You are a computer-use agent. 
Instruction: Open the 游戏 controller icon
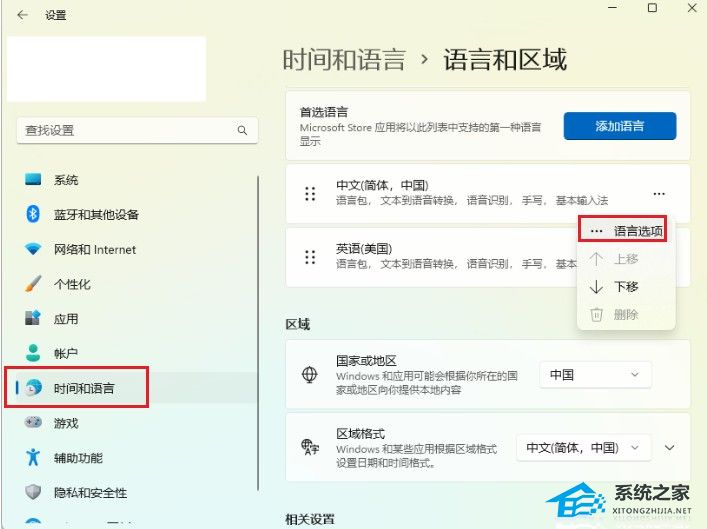[33, 423]
